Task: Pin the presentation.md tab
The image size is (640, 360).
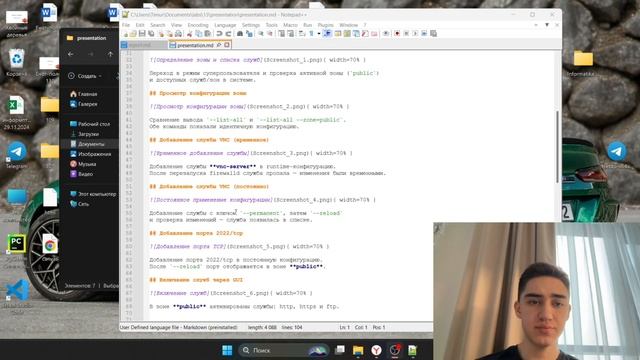Action: (219, 45)
